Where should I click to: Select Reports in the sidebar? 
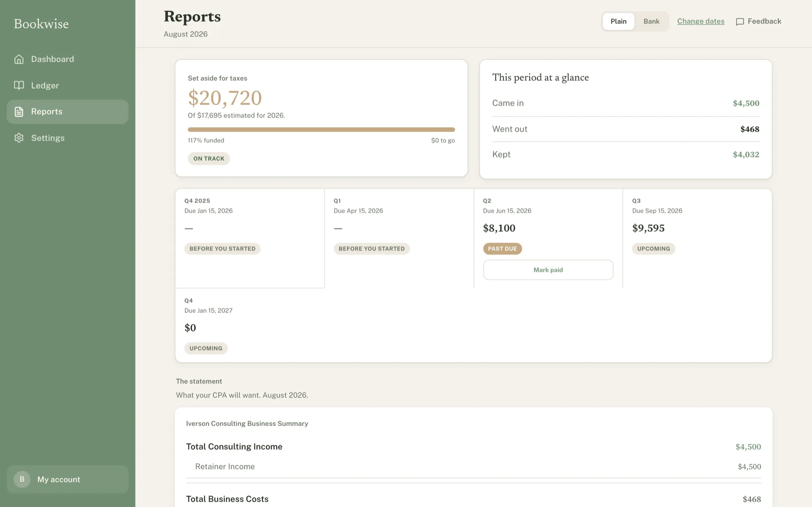tap(68, 112)
